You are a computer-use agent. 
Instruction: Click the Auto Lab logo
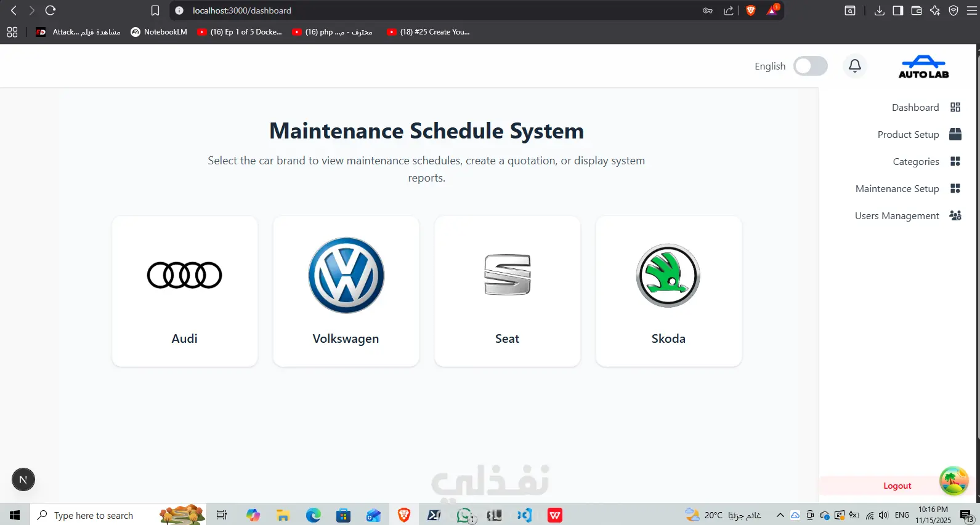[923, 66]
